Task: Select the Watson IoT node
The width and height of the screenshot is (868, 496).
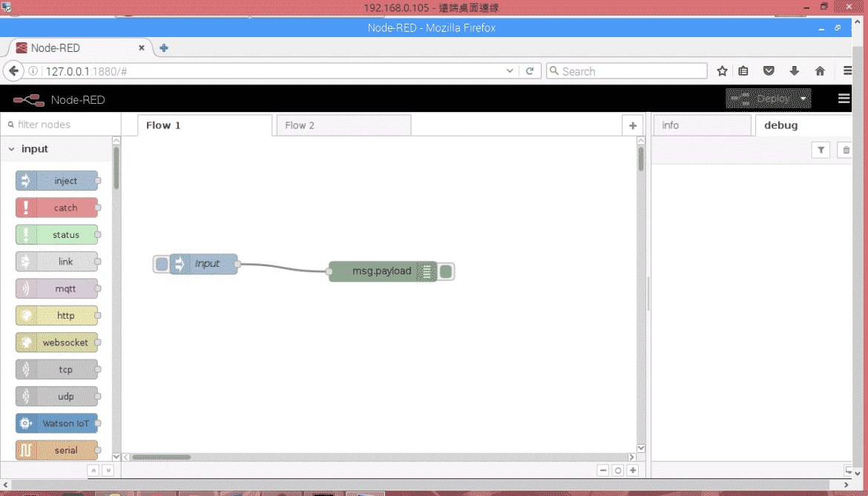Action: 58,423
